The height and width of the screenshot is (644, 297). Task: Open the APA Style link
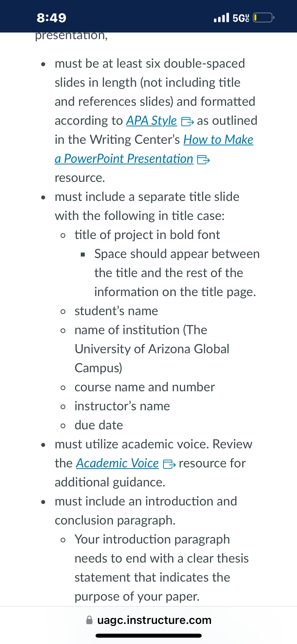(151, 121)
